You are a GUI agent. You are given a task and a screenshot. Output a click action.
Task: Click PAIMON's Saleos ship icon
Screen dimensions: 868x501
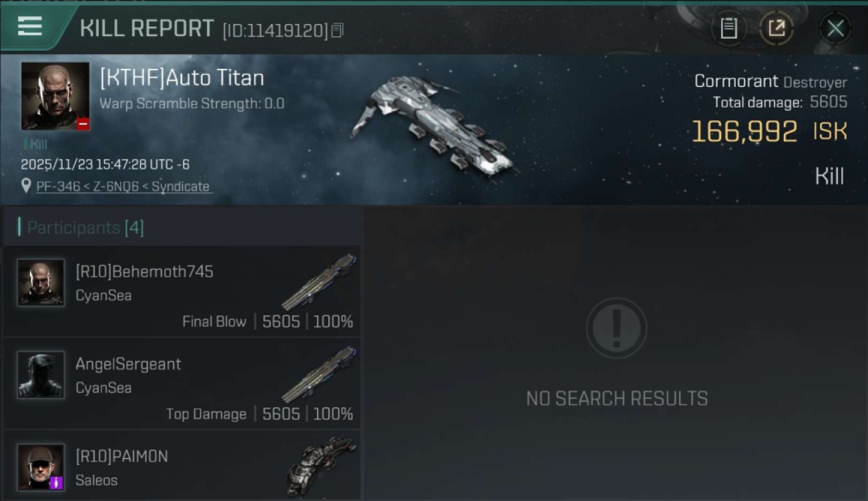point(320,466)
